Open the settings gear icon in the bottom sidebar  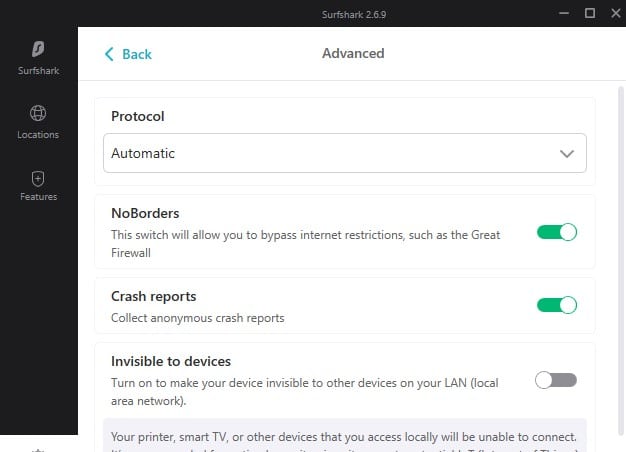(x=38, y=450)
